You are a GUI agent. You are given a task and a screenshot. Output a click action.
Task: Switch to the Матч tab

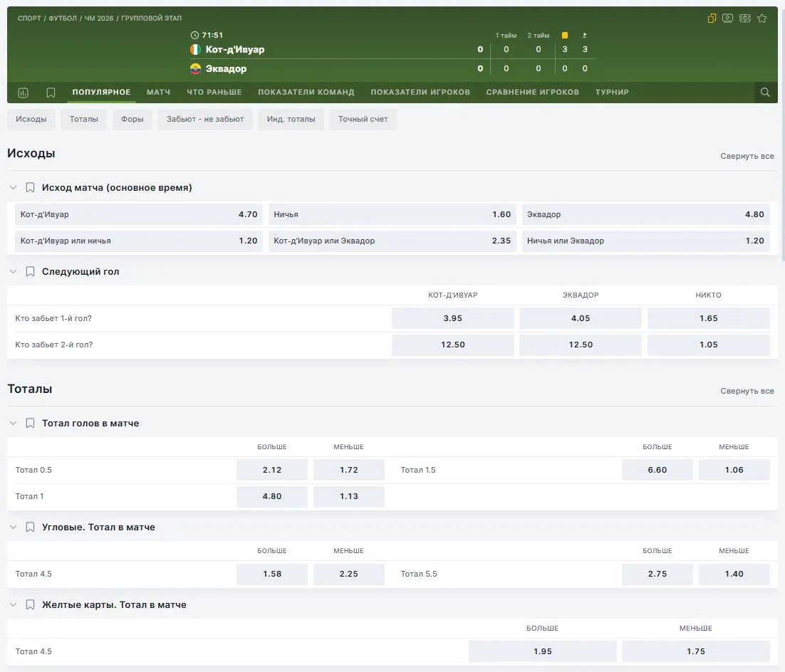pos(159,92)
